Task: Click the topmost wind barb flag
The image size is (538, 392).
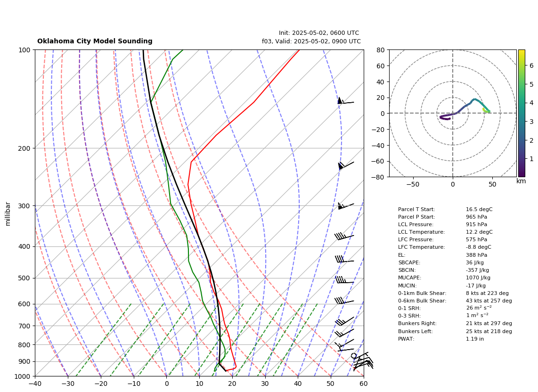Action: pyautogui.click(x=345, y=101)
